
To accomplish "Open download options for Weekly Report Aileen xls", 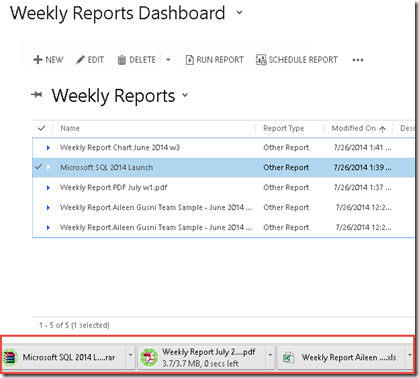I will pos(410,356).
